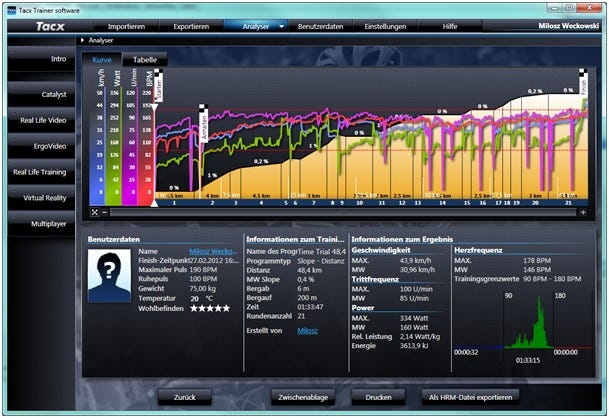The width and height of the screenshot is (609, 418).
Task: Open the Importieren menu
Action: point(126,26)
